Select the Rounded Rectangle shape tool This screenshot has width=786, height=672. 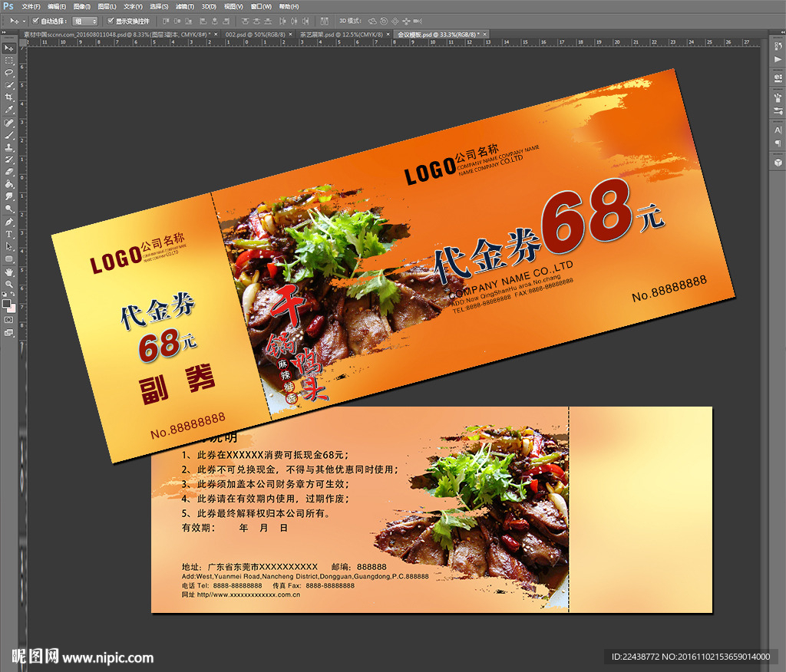pos(9,258)
